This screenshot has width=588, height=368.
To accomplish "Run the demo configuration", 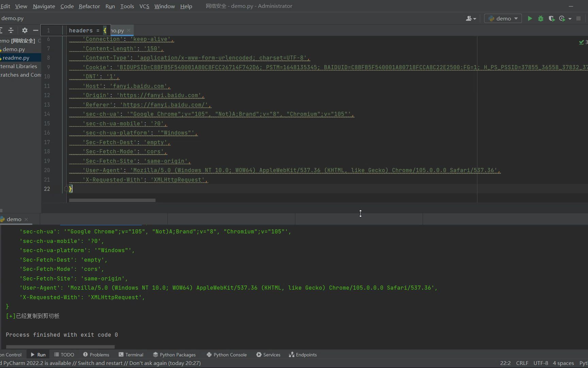I will click(530, 19).
